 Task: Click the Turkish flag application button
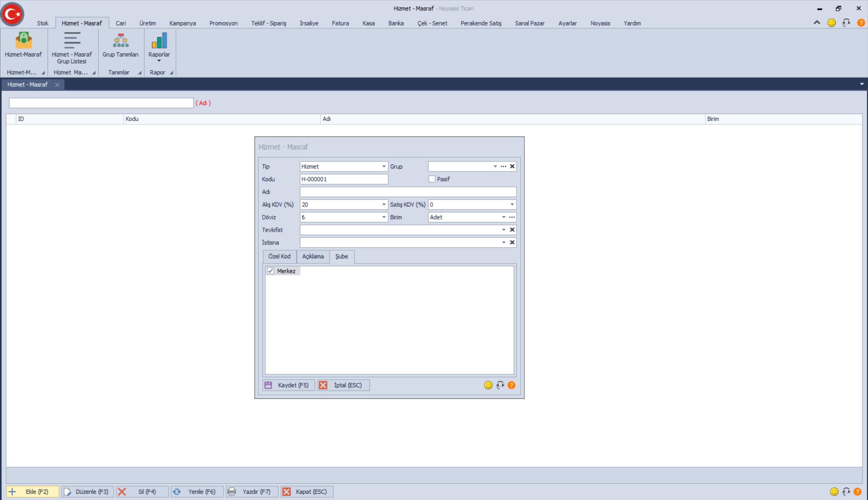12,14
